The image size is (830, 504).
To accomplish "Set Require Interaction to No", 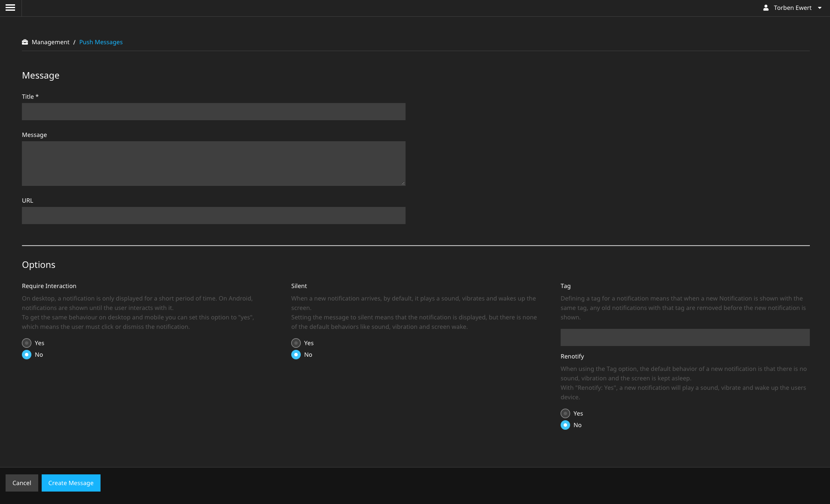I will click(27, 355).
